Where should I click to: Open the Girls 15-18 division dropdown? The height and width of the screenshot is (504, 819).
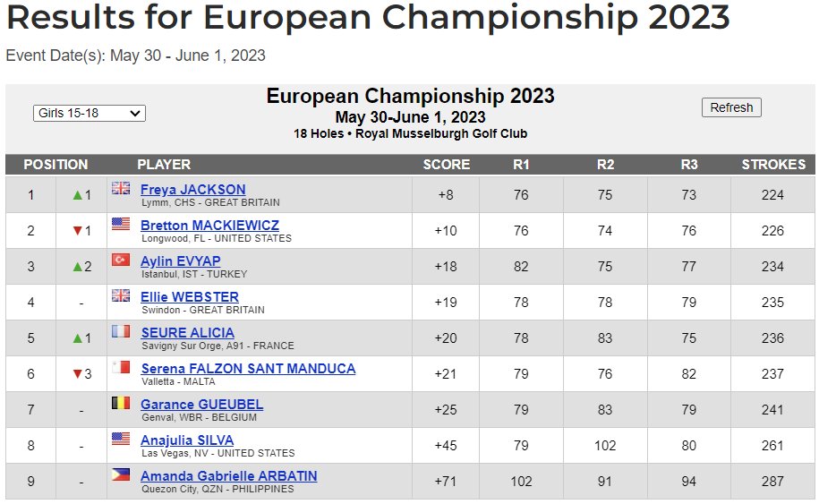click(90, 113)
